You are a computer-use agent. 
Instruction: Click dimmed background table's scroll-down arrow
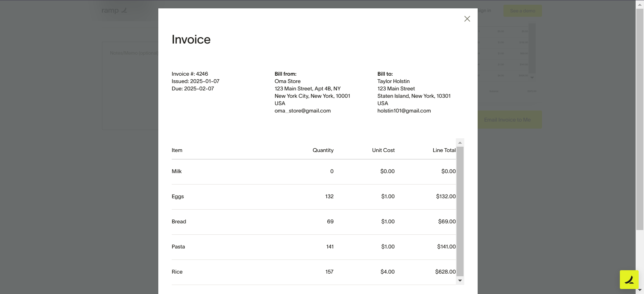[x=532, y=77]
